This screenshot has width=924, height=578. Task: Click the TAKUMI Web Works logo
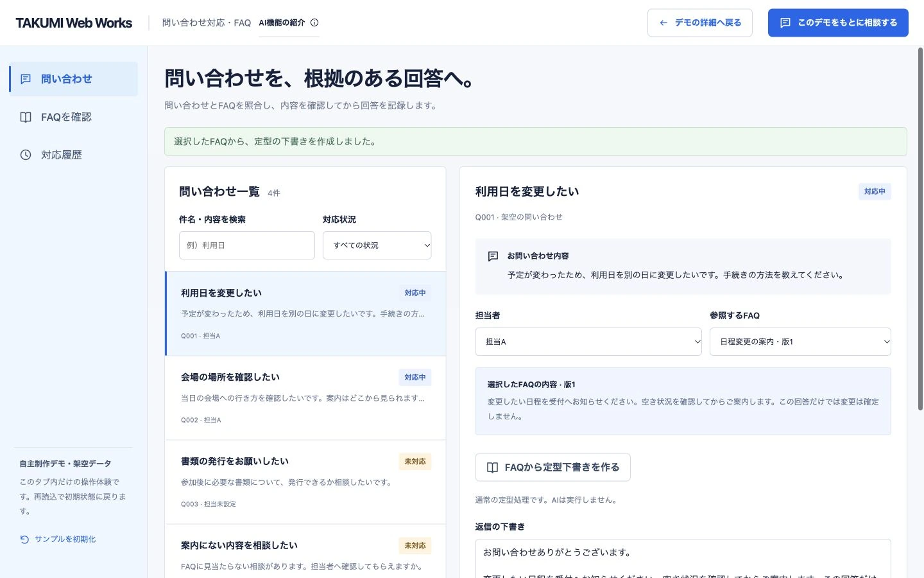pyautogui.click(x=74, y=23)
